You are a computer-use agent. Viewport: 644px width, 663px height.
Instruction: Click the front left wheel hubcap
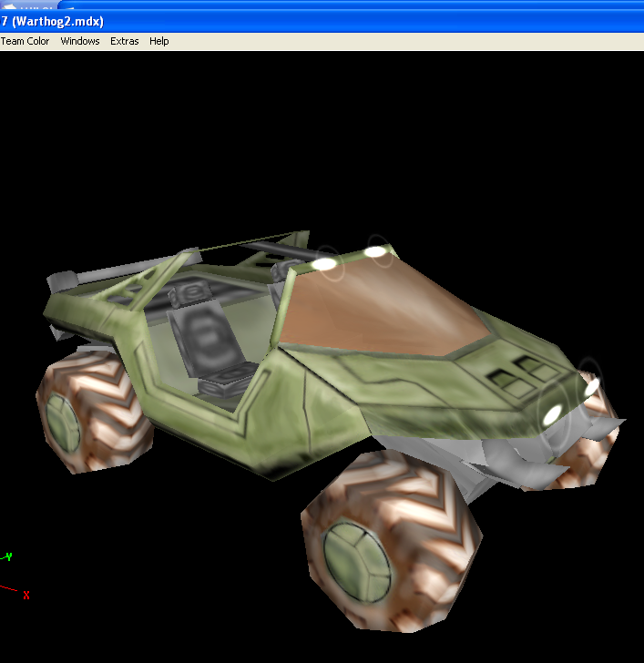coord(356,562)
